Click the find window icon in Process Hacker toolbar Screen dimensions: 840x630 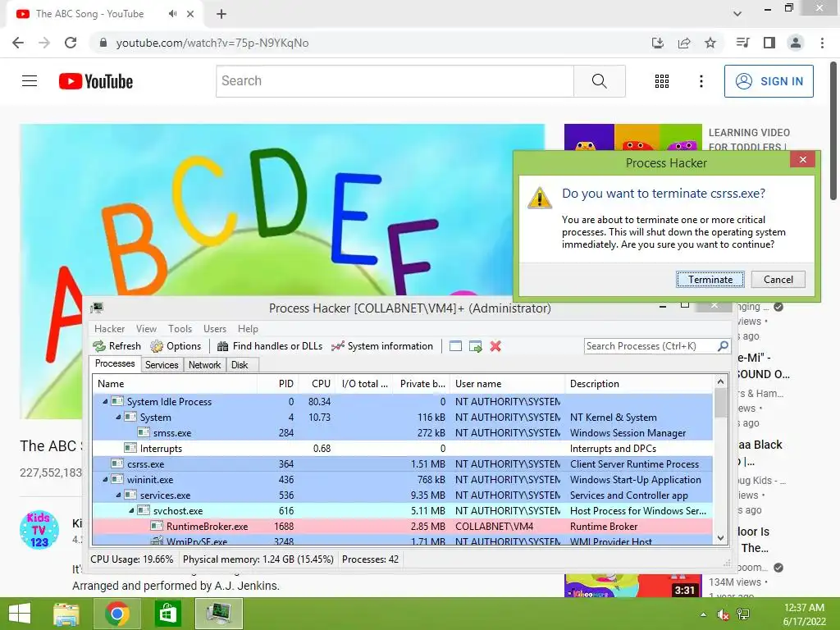click(x=455, y=346)
